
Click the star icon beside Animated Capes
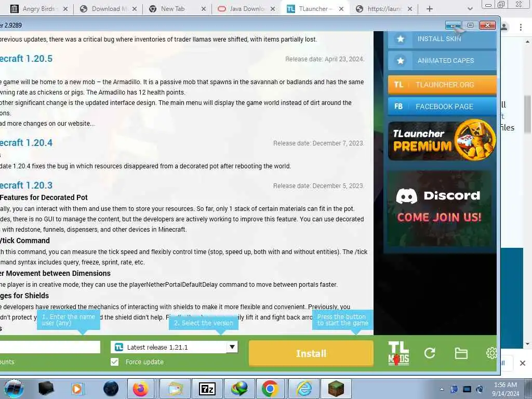401,61
